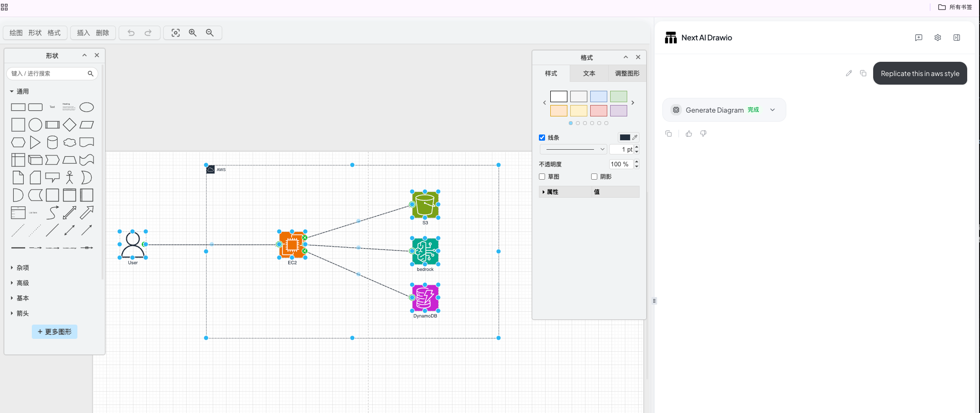Switch to the 文本 text tab
Viewport: 980px width, 413px height.
pos(589,73)
